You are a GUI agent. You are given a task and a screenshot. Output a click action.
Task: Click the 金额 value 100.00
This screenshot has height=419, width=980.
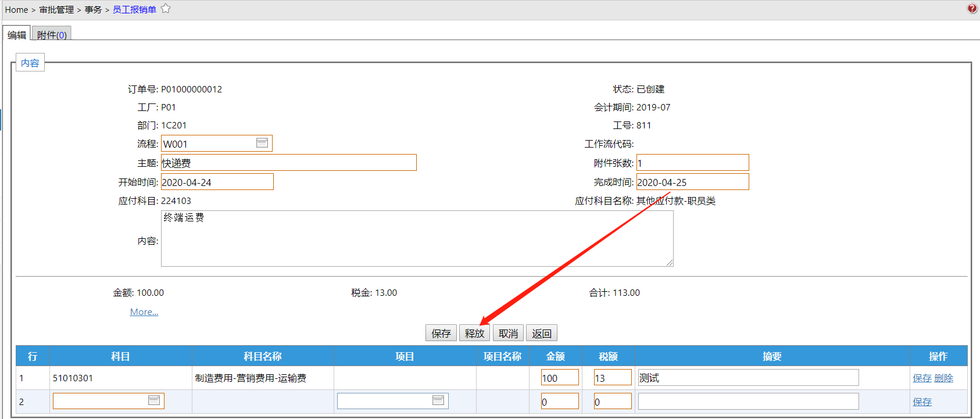pyautogui.click(x=150, y=292)
